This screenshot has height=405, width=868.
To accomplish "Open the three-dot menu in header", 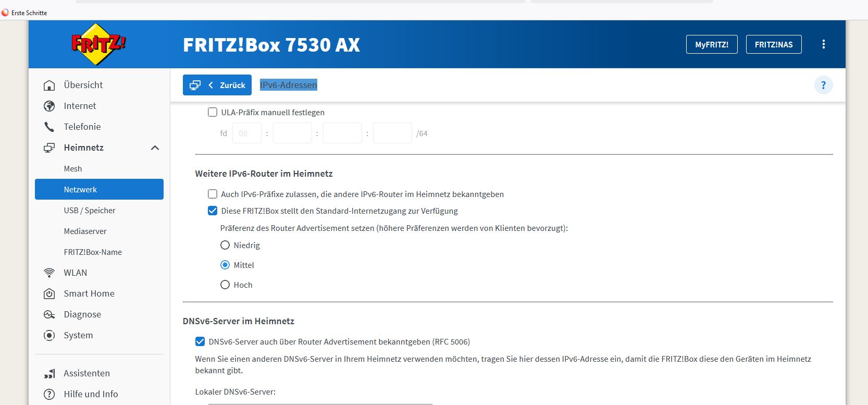I will 823,44.
